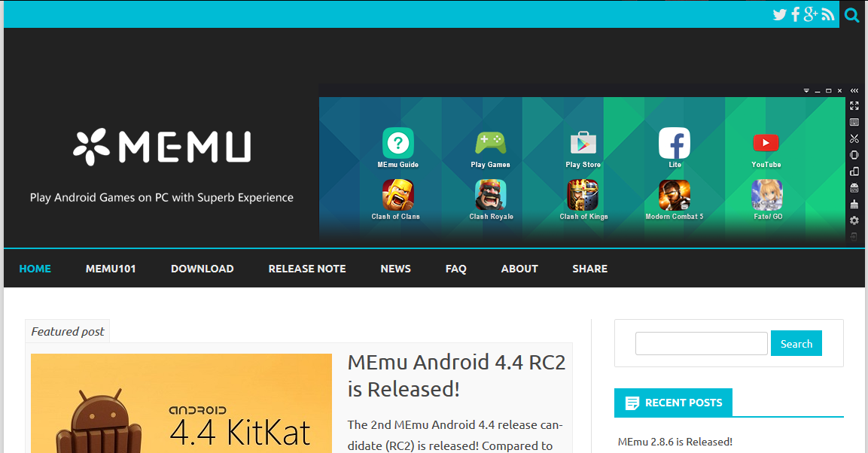
Task: Launch the Play Store icon
Action: click(583, 143)
